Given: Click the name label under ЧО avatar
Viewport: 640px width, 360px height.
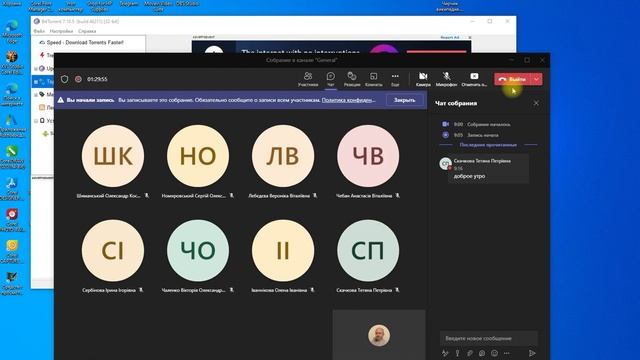Looking at the screenshot, I should click(x=193, y=290).
